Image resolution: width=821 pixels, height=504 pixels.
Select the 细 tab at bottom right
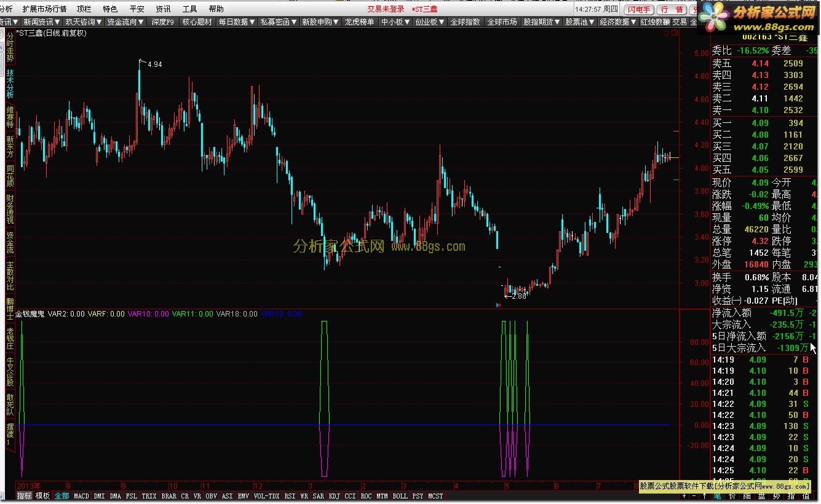[747, 496]
